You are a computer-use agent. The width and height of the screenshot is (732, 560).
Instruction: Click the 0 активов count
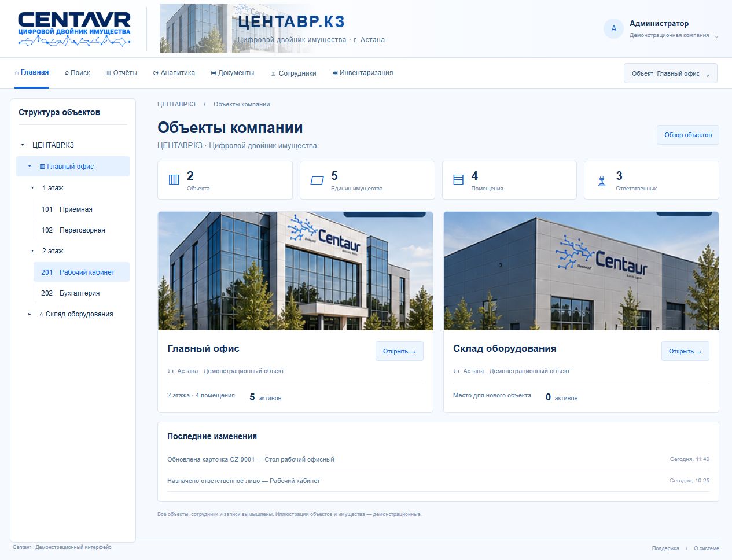[562, 397]
